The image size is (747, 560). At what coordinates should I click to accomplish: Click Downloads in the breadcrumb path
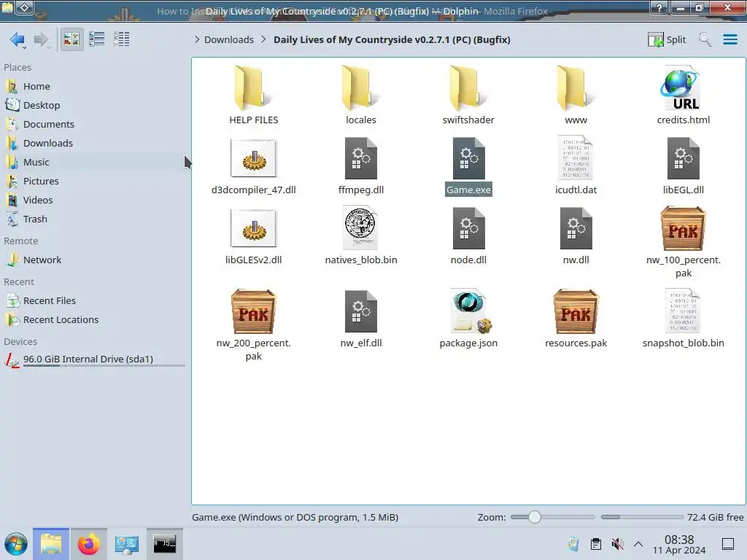click(x=228, y=39)
